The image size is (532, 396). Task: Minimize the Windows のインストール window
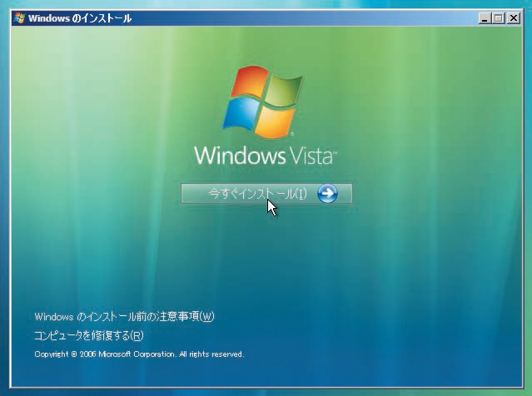point(485,18)
